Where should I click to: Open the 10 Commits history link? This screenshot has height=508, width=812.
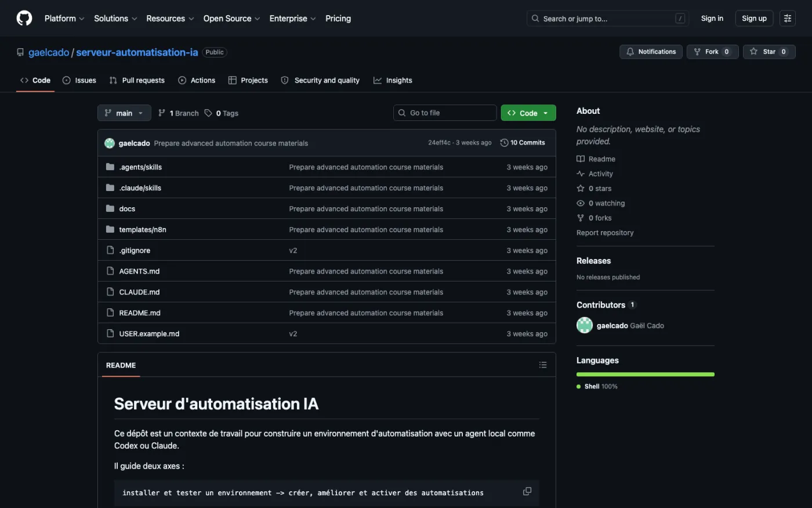pos(523,143)
